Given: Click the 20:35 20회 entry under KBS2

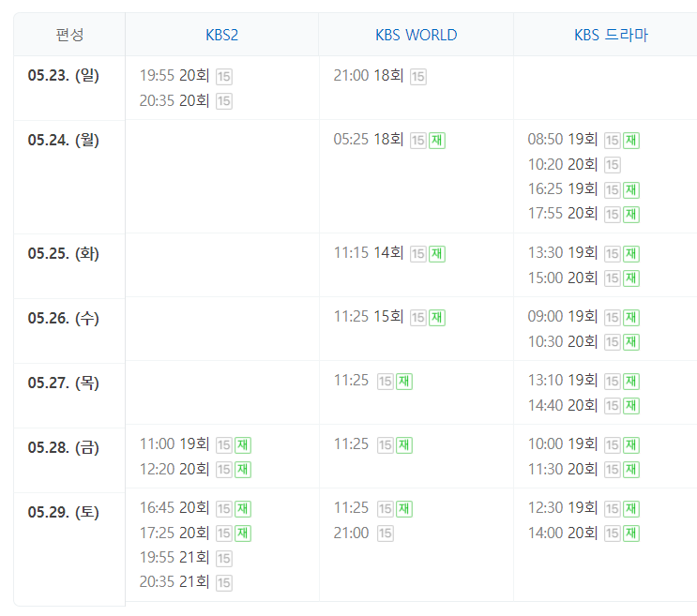Looking at the screenshot, I should [174, 100].
